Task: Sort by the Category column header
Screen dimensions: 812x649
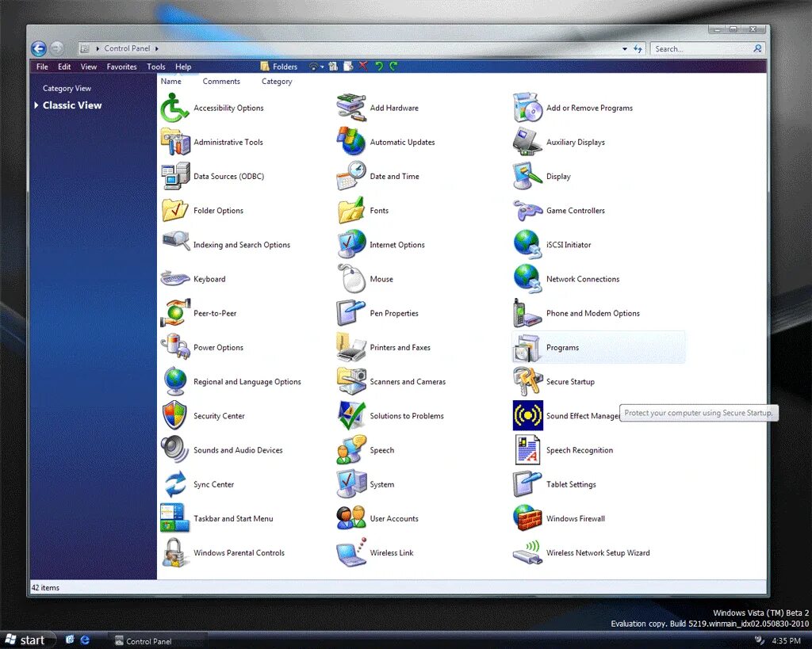Action: (x=277, y=82)
